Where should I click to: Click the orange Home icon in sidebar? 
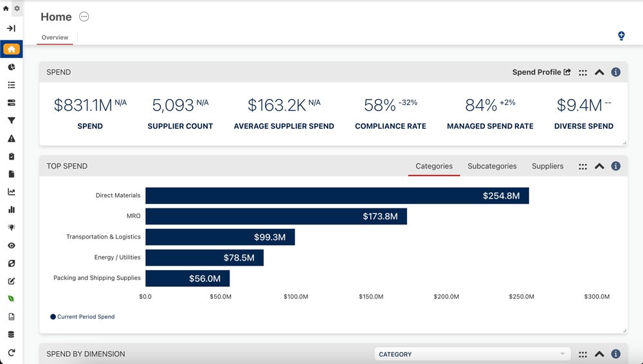[x=11, y=50]
